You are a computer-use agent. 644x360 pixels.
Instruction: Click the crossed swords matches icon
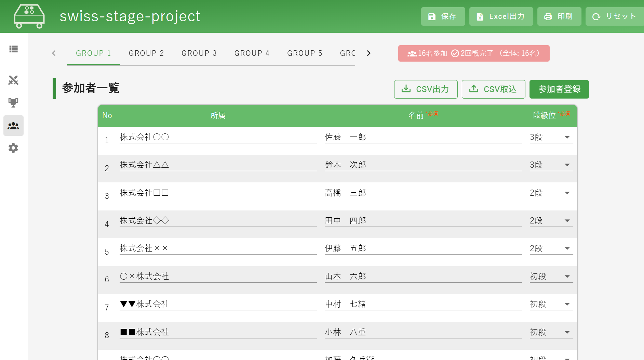[13, 80]
